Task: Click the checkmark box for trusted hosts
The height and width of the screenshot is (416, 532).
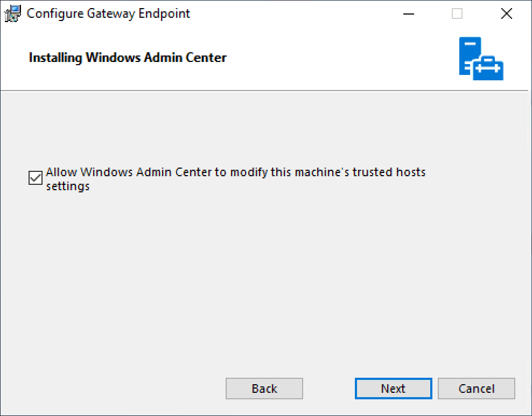Action: tap(36, 178)
